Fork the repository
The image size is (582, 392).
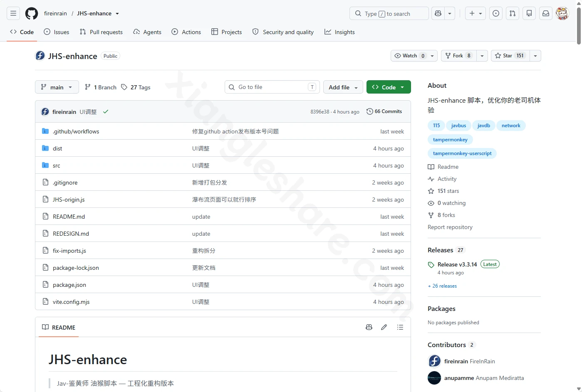coord(458,56)
